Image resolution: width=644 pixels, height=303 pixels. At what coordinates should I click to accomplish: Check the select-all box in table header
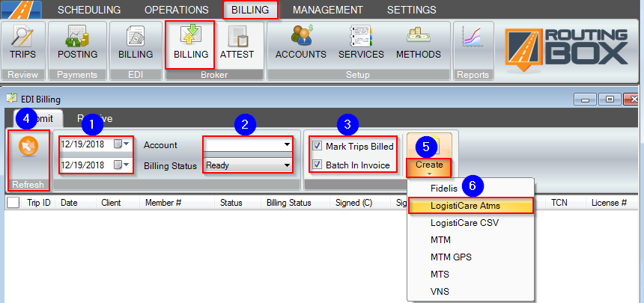13,203
